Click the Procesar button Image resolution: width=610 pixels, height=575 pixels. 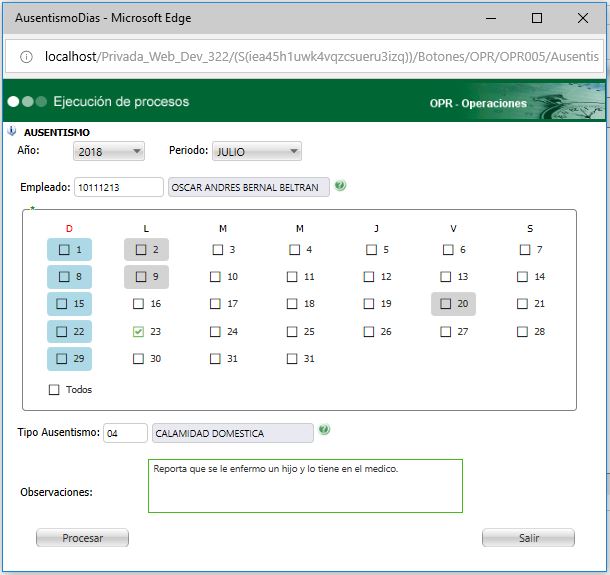82,538
